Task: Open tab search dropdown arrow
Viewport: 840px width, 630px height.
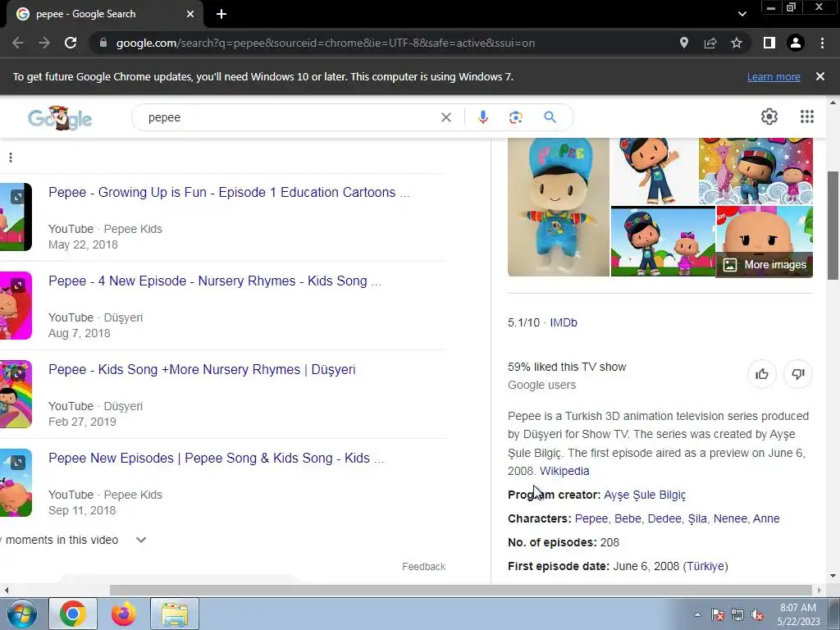Action: tap(742, 14)
